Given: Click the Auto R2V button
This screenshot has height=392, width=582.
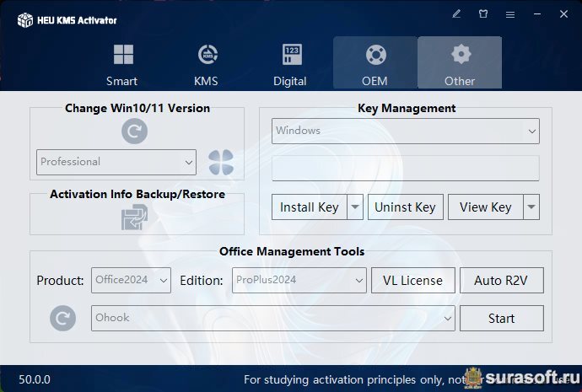Looking at the screenshot, I should [502, 281].
